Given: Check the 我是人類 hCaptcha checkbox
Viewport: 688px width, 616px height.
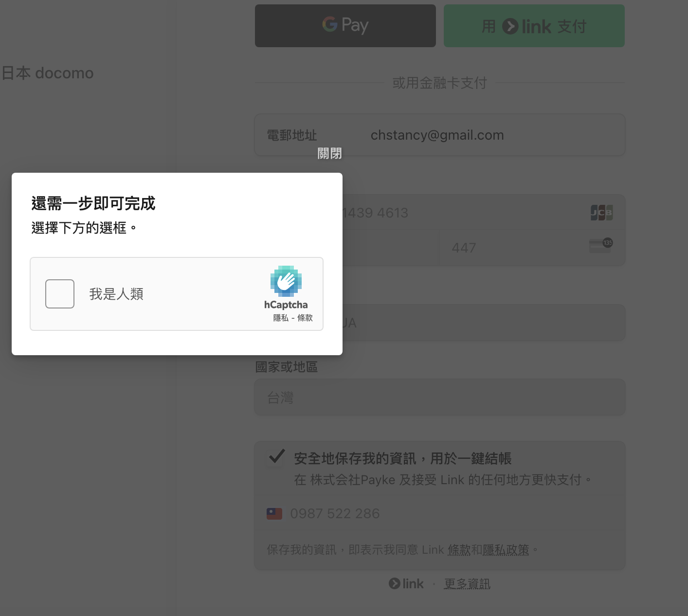Looking at the screenshot, I should coord(60,294).
